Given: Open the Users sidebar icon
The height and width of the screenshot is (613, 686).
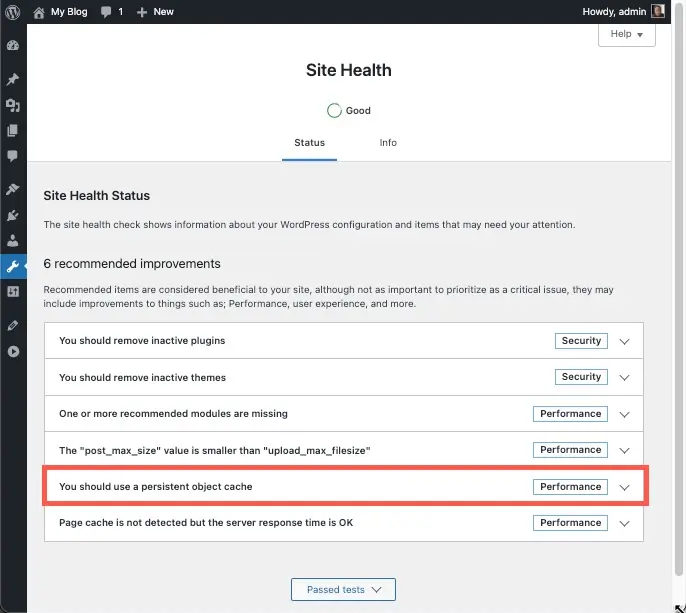Looking at the screenshot, I should pos(13,240).
